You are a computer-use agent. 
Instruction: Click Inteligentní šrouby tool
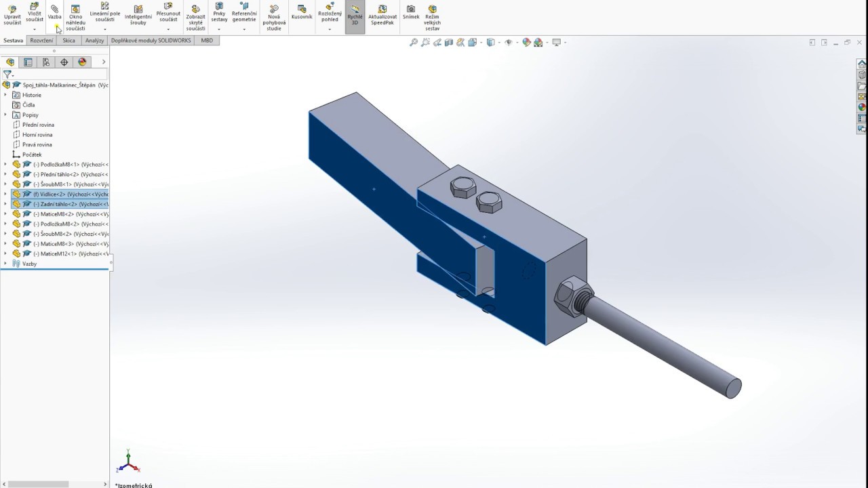138,16
